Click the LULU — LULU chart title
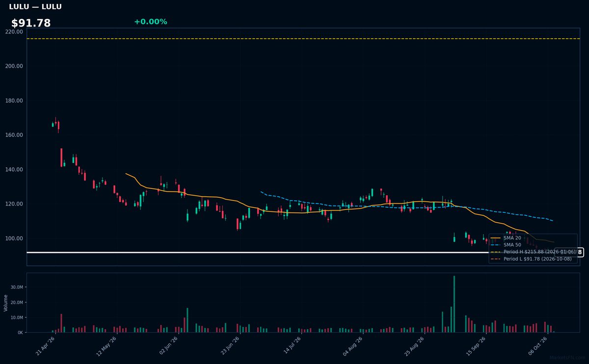This screenshot has height=364, width=589. tap(35, 7)
